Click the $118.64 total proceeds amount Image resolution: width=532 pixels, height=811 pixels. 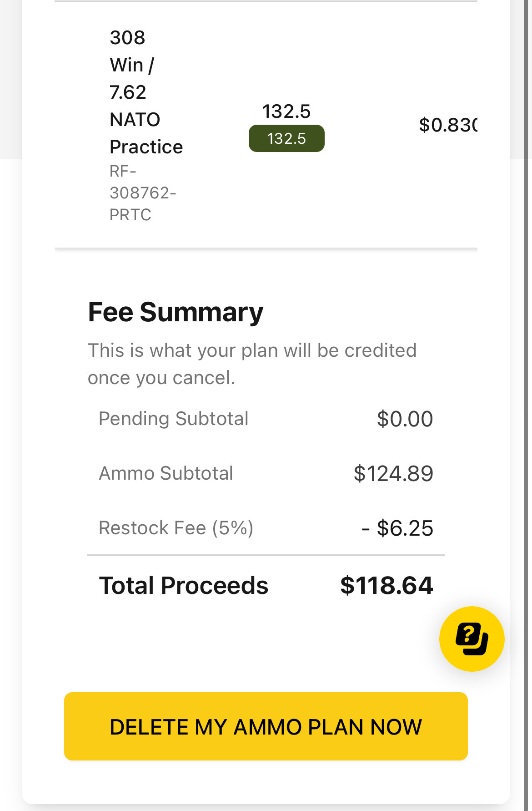tap(386, 585)
